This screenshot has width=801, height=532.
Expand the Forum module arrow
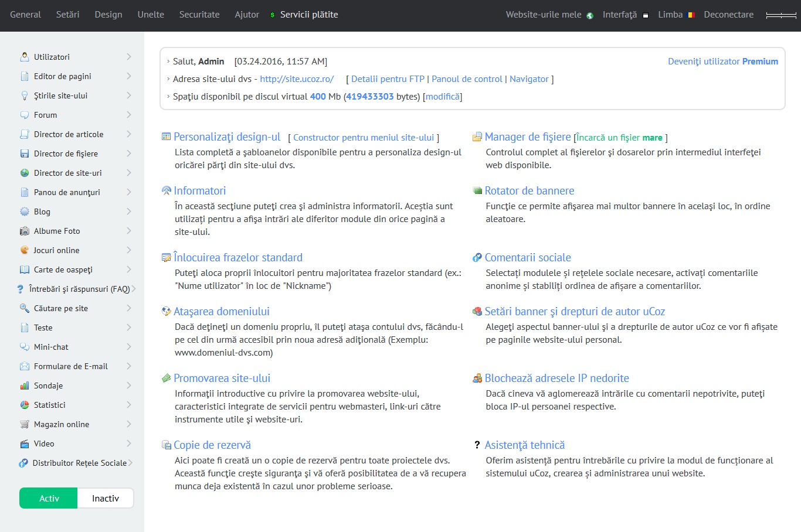(128, 115)
